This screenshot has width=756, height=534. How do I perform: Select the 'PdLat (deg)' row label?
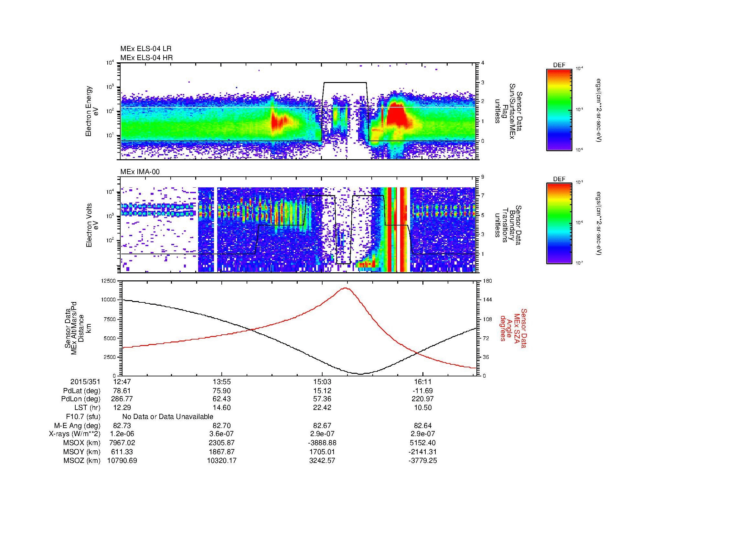click(x=82, y=391)
